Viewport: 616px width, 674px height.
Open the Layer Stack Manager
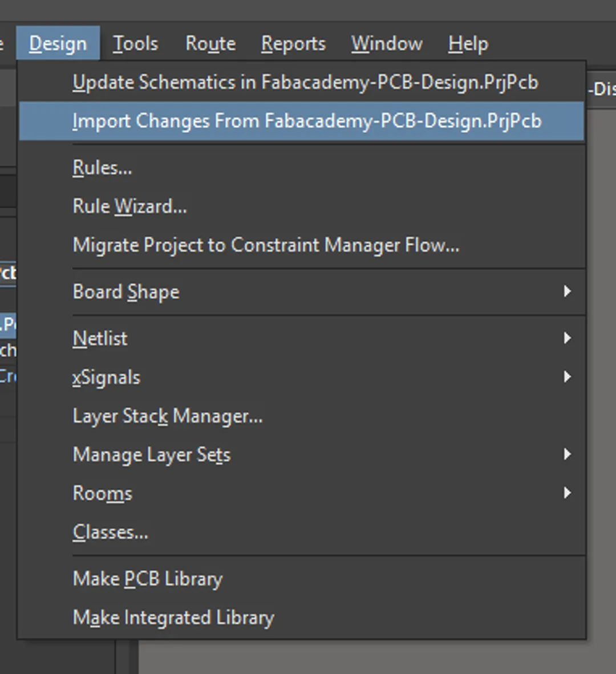pos(167,416)
